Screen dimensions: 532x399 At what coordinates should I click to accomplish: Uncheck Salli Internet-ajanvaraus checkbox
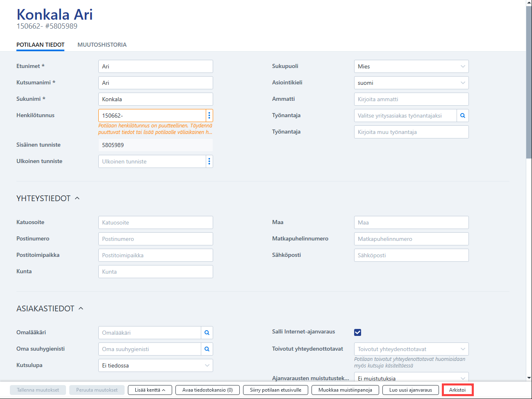click(x=358, y=332)
